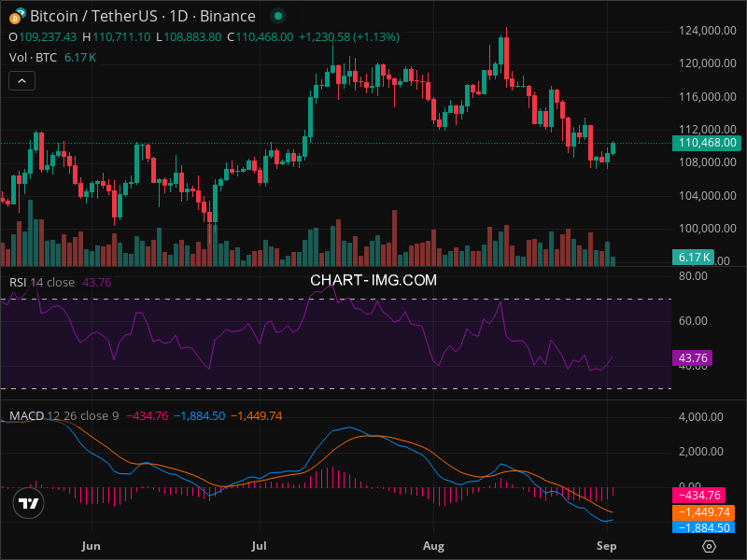Collapse the indicator legend with chevron button
The height and width of the screenshot is (560, 747).
22,81
